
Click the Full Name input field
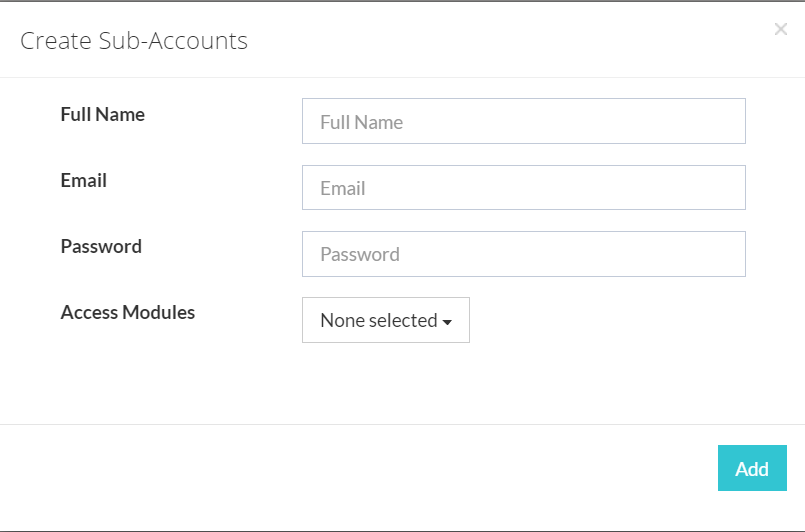[523, 121]
